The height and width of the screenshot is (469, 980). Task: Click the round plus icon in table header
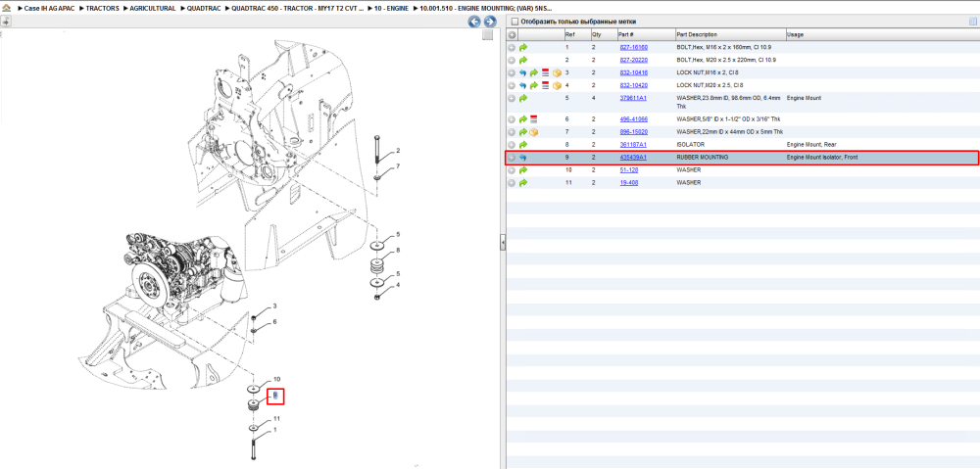coord(512,35)
